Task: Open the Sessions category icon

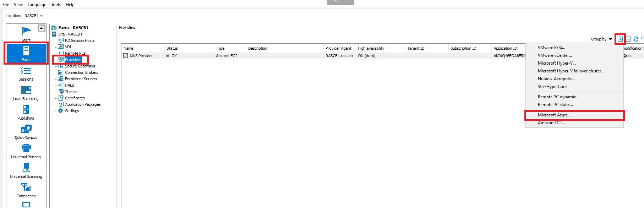Action: pos(26,74)
